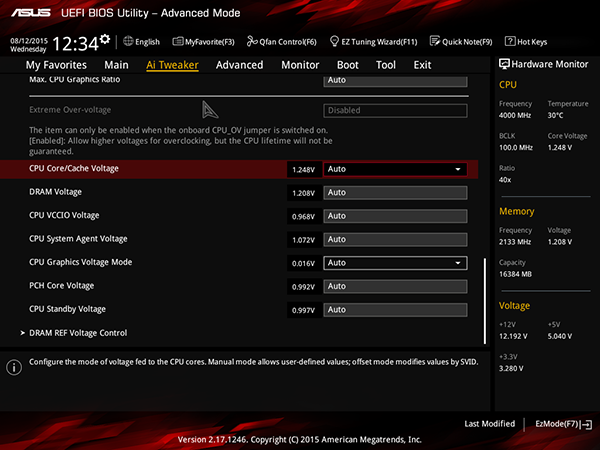The image size is (600, 450).
Task: Click the Qfan Control fan icon
Action: 252,41
